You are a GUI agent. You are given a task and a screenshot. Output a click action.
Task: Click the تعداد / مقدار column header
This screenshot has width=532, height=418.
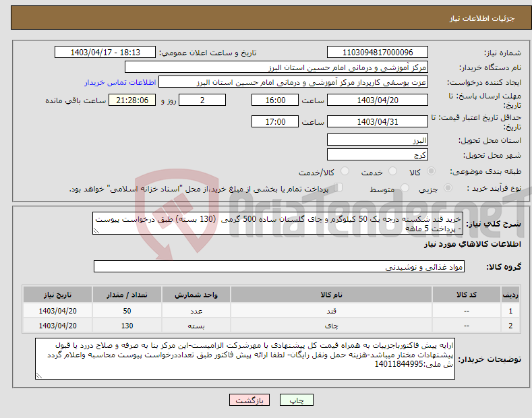[127, 295]
